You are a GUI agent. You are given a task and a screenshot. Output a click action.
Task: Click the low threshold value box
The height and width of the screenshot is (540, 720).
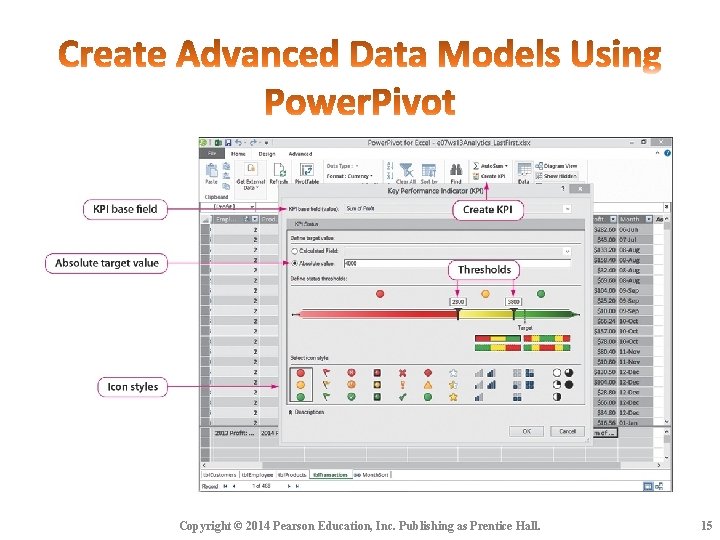(458, 302)
